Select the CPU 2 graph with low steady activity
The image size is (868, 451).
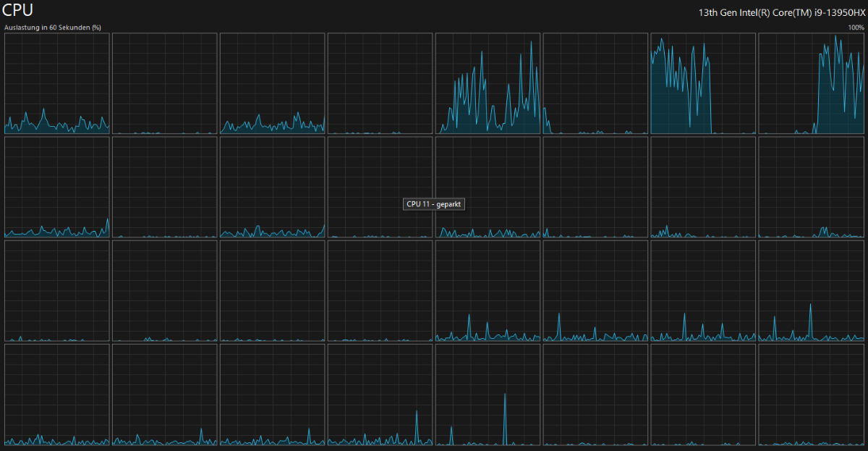272,83
